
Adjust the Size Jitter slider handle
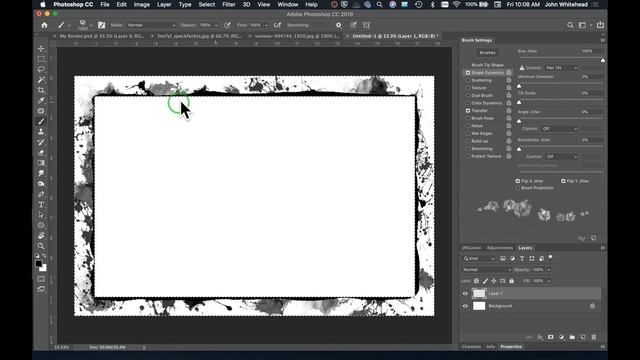pyautogui.click(x=603, y=60)
